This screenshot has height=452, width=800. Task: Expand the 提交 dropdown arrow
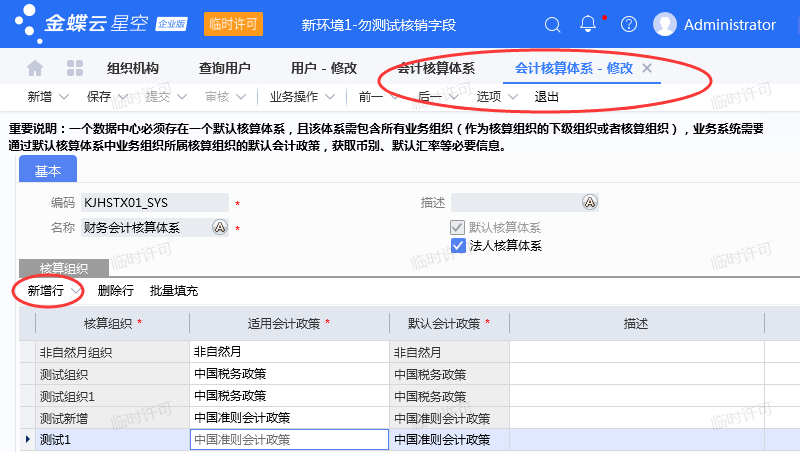click(x=182, y=96)
